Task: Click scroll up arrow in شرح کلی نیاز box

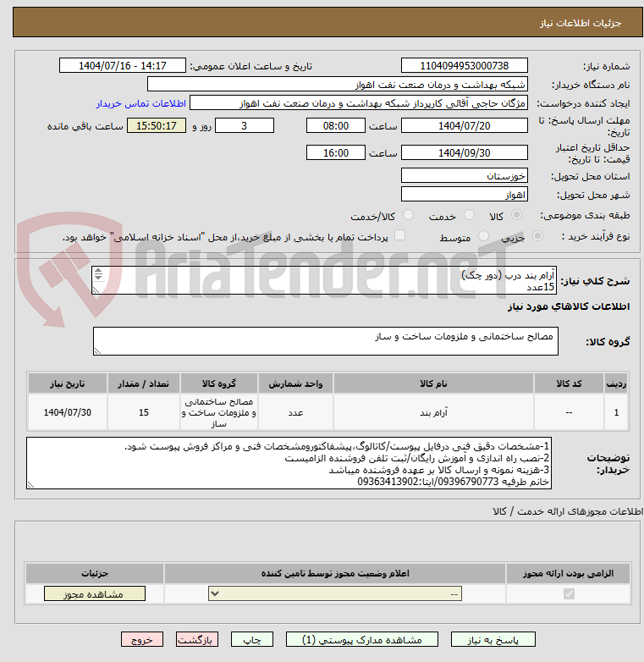Action: (98, 271)
